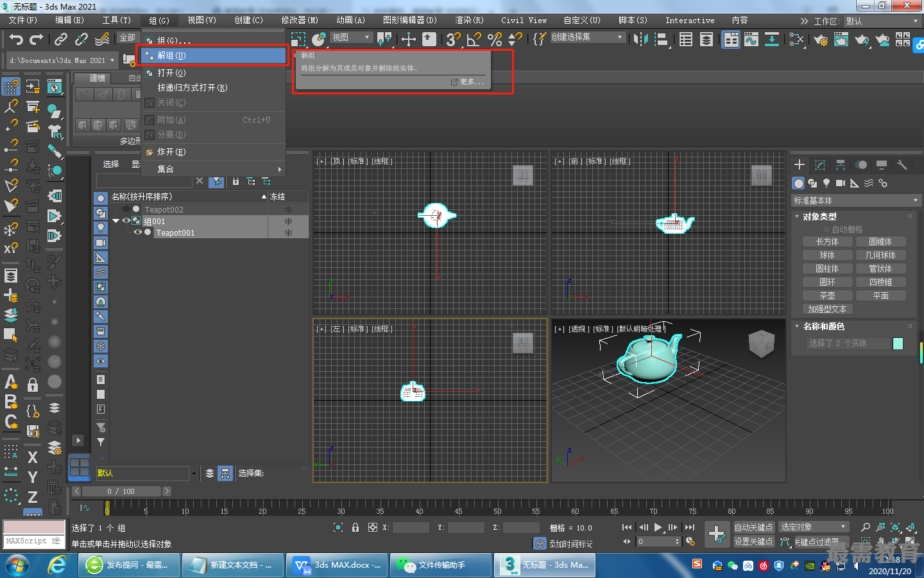Open the Modify panel tab icon
The width and height of the screenshot is (924, 578).
coord(820,165)
